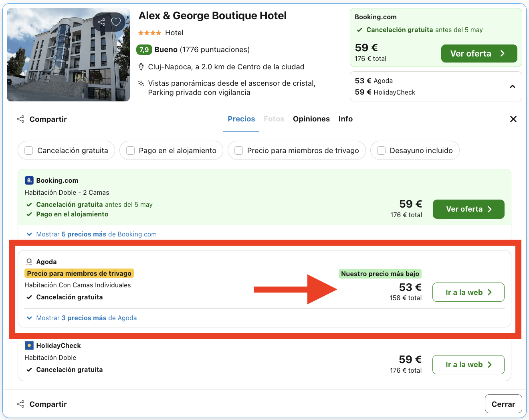
Task: Open the Opiniones tab
Action: click(311, 119)
